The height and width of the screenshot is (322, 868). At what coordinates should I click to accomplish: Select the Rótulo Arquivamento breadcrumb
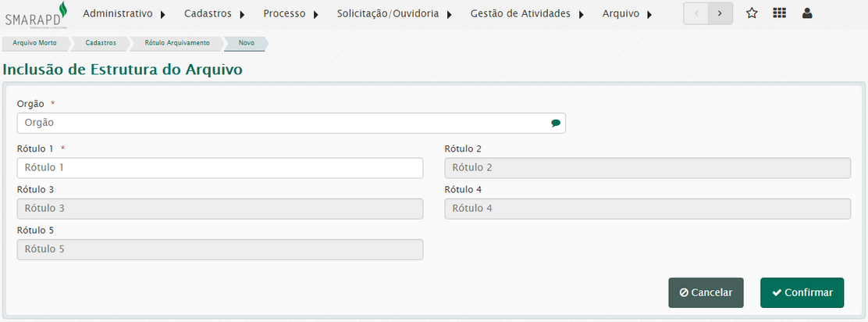[x=177, y=43]
